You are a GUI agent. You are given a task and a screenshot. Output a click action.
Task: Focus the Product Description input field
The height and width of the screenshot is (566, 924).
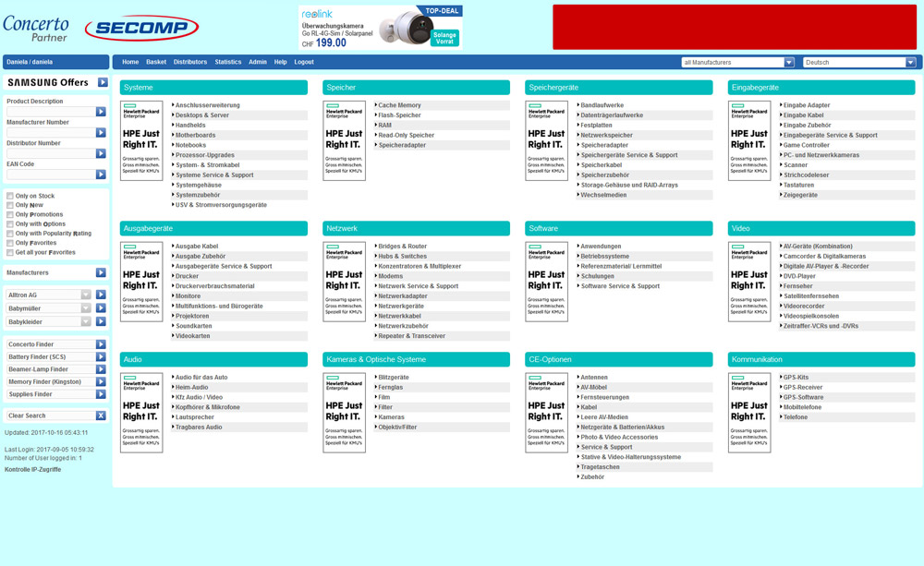pyautogui.click(x=51, y=112)
